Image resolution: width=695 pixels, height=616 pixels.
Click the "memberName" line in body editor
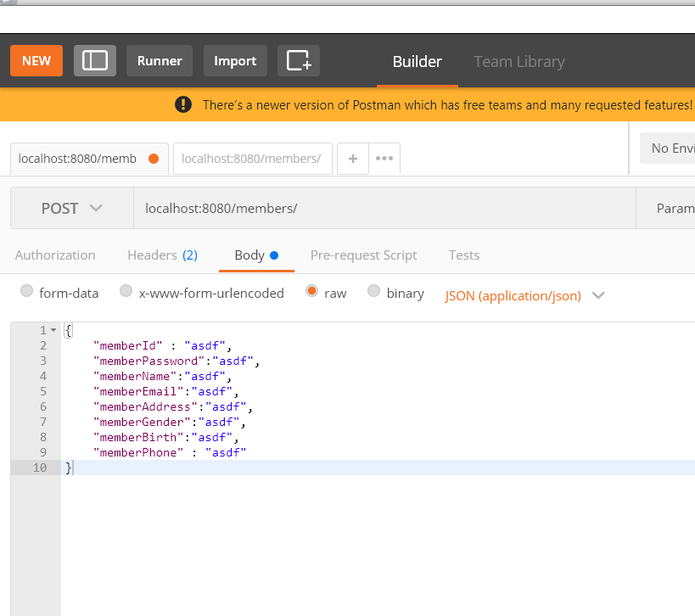pos(162,376)
